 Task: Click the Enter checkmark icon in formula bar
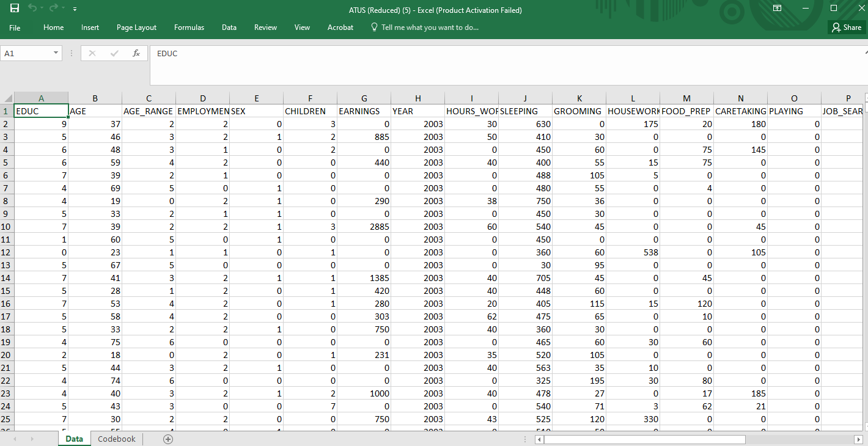click(114, 53)
